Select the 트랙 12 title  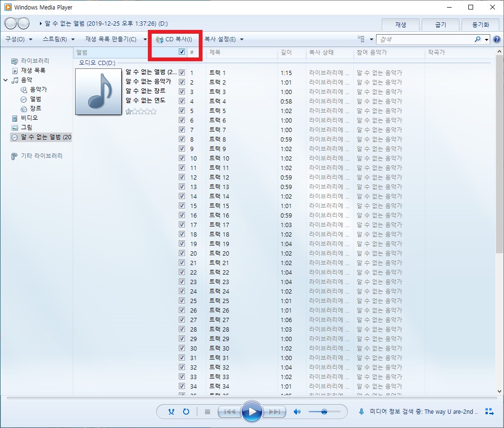tap(219, 177)
